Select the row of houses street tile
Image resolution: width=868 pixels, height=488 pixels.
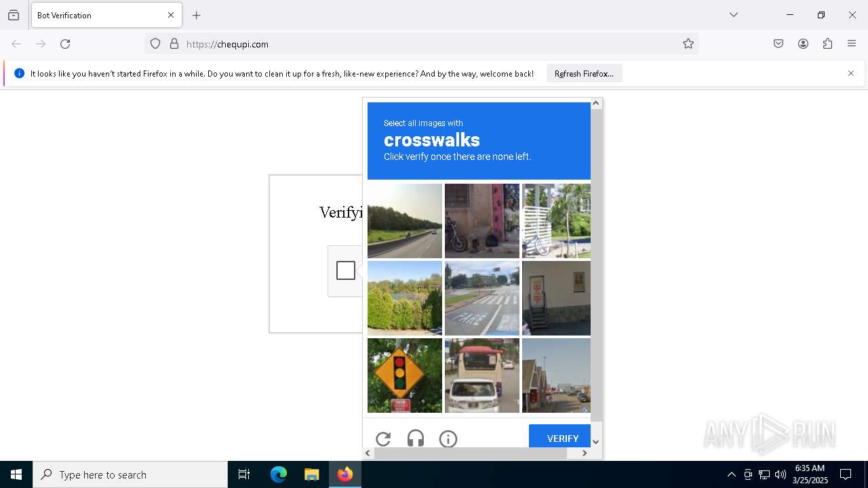click(x=556, y=375)
